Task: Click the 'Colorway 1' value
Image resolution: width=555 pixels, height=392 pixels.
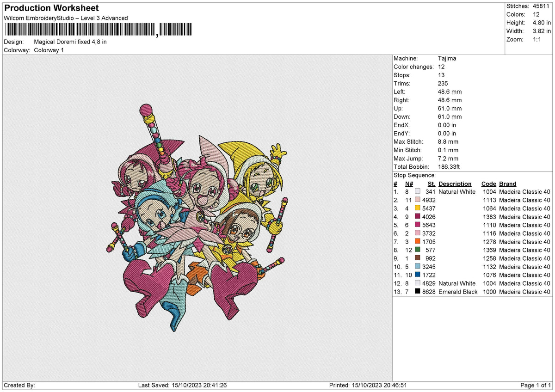Action: point(49,50)
